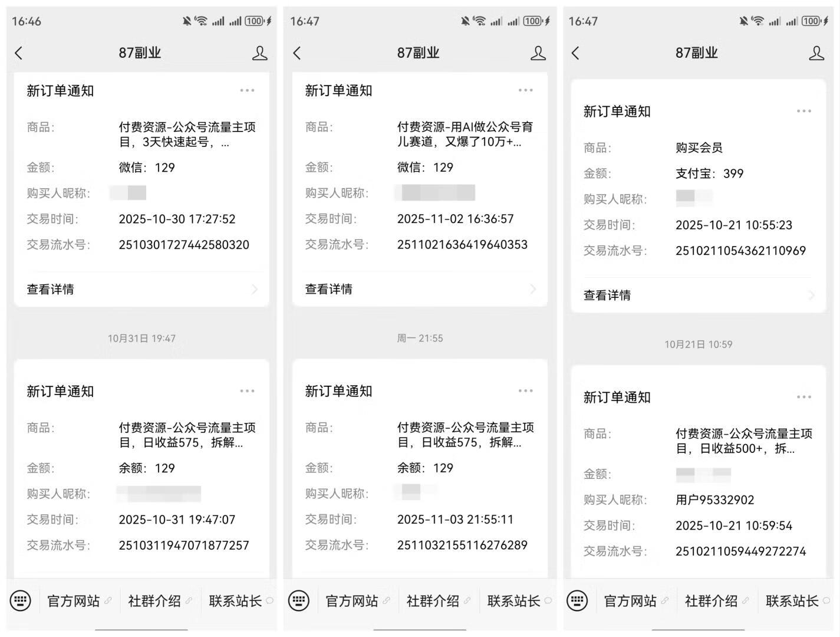This screenshot has width=840, height=637.
Task: Open the 社群介绍 menu item
Action: [154, 600]
